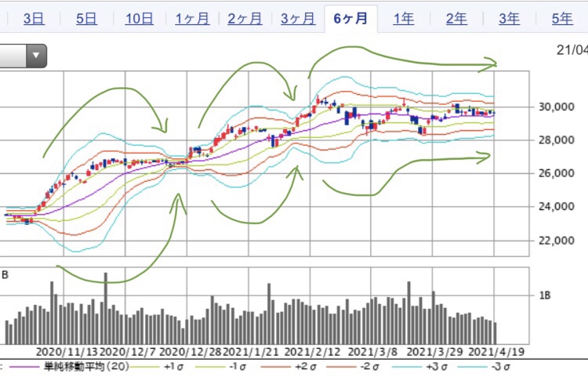The image size is (588, 388).
Task: Click the 2020/11/13 date label
Action: pyautogui.click(x=67, y=352)
